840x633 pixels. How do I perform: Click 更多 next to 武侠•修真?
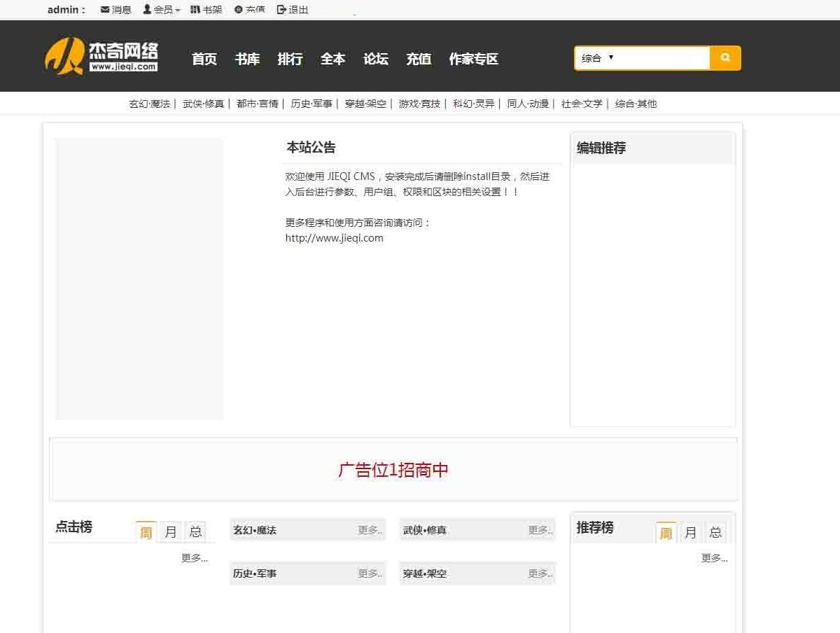click(x=540, y=530)
